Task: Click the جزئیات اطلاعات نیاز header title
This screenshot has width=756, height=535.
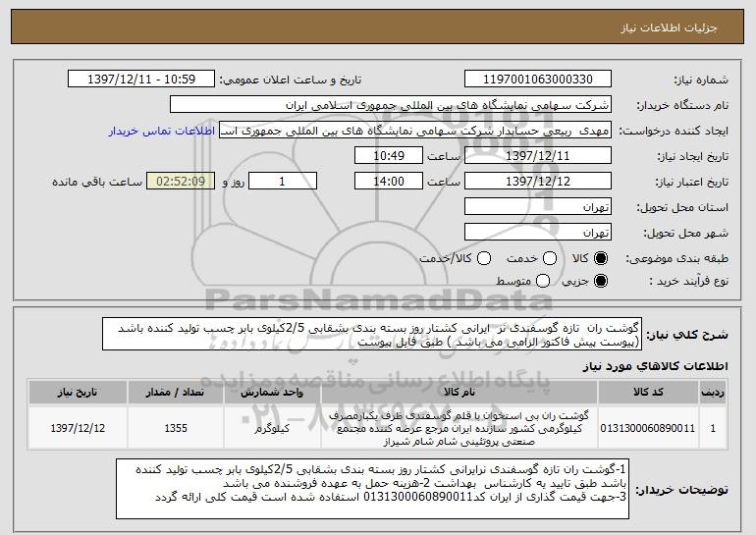Action: tap(669, 27)
